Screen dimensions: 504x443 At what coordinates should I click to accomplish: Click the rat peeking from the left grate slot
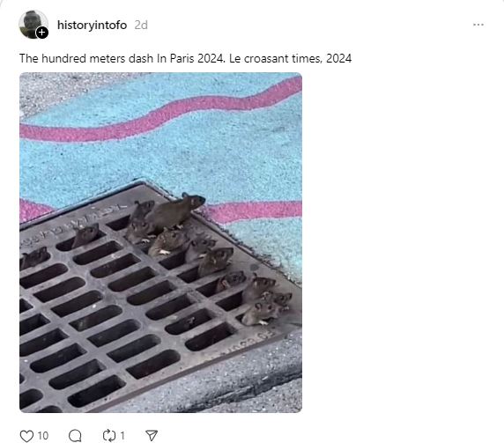(x=85, y=235)
